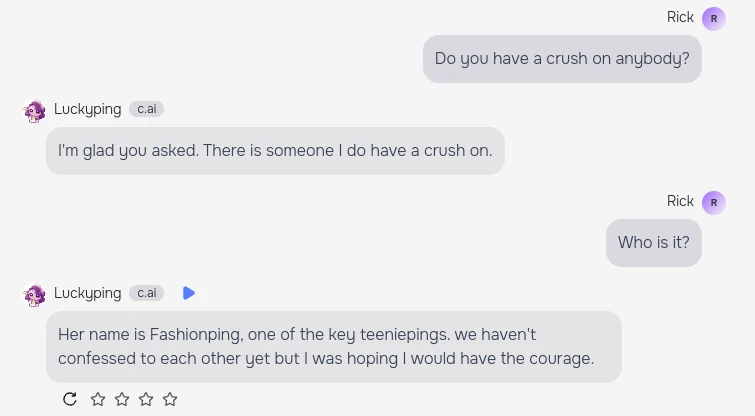Viewport: 755px width, 416px height.
Task: Open Rick's avatar above "Who is it?"
Action: pyautogui.click(x=713, y=202)
